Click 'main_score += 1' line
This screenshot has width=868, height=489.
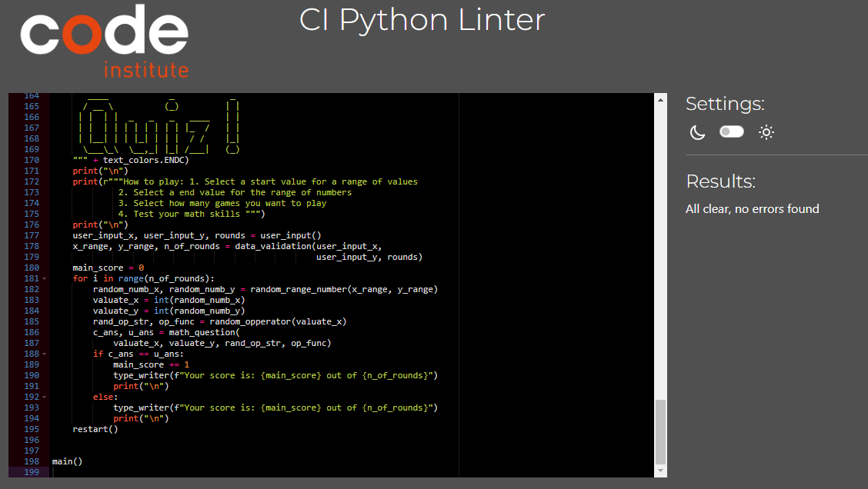151,364
